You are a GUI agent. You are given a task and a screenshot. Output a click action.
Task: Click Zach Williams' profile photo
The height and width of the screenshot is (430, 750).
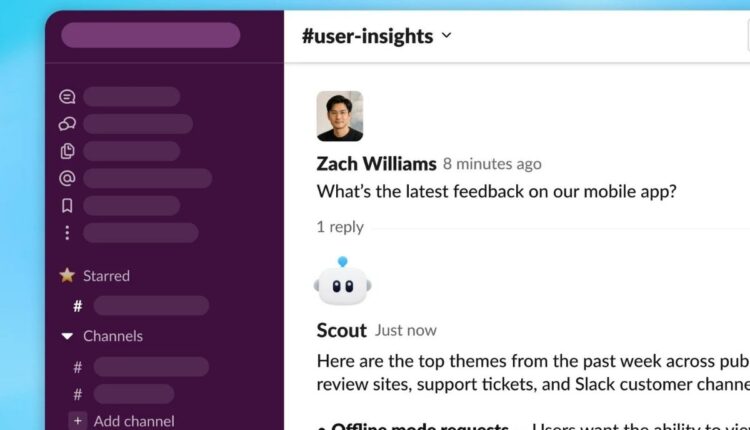pos(340,116)
